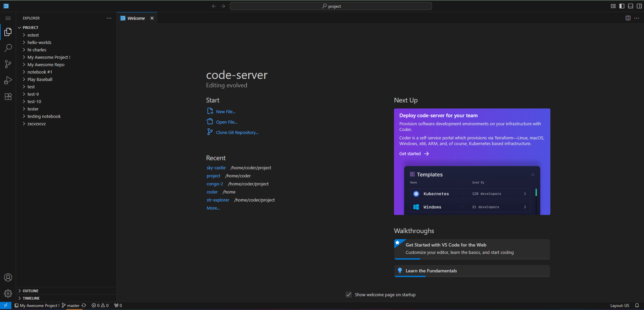Image resolution: width=644 pixels, height=310 pixels.
Task: Click the New File icon
Action: (210, 111)
